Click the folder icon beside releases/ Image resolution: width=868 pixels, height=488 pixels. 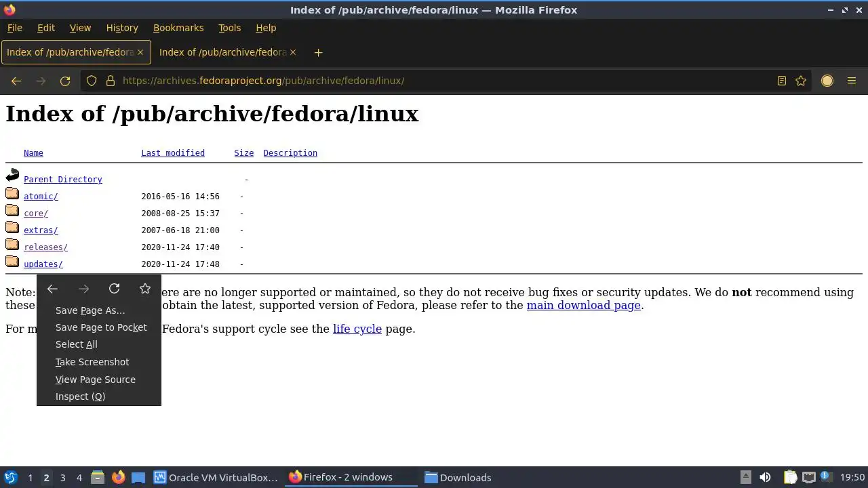[12, 245]
